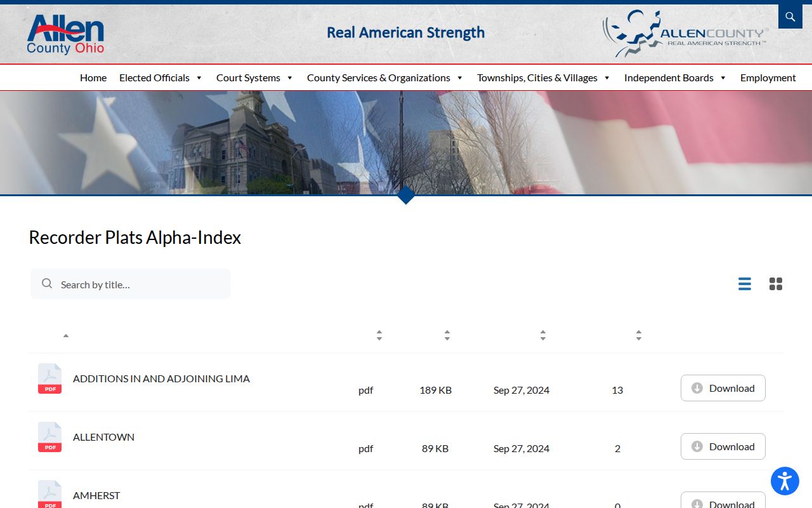This screenshot has width=812, height=508.
Task: Click the download count 13
Action: tap(617, 390)
